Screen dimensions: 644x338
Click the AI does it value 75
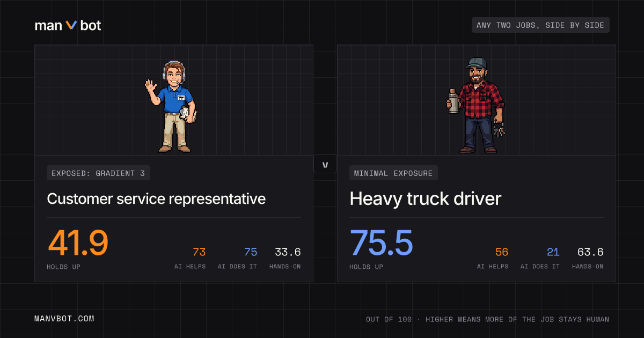(x=251, y=252)
